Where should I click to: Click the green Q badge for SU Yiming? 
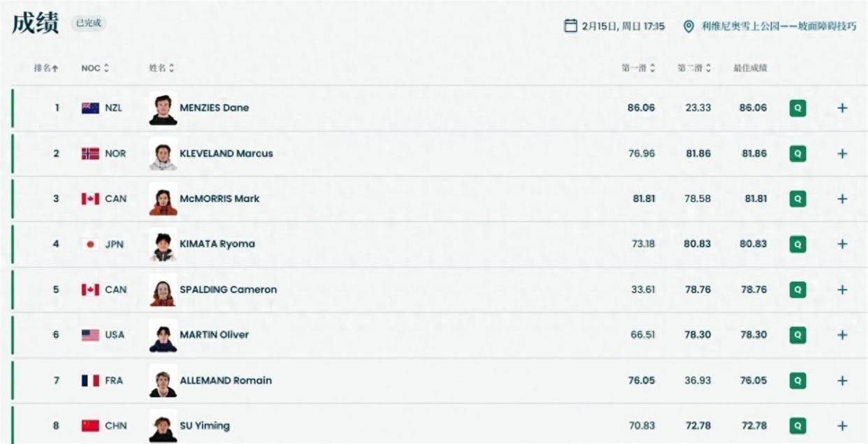(x=797, y=426)
